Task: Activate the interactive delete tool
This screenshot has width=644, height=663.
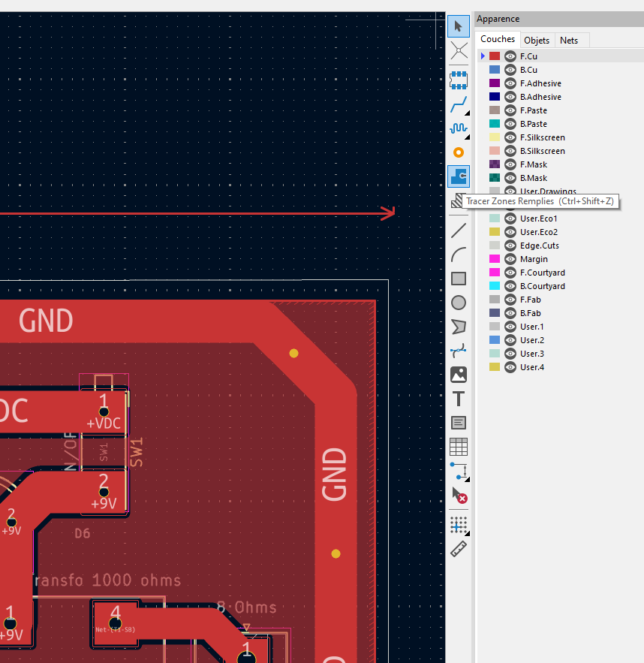Action: 459,496
